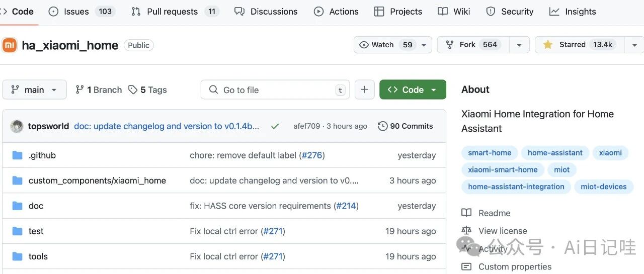This screenshot has height=274, width=644.
Task: Expand the Watch dropdown arrow
Action: coord(424,45)
